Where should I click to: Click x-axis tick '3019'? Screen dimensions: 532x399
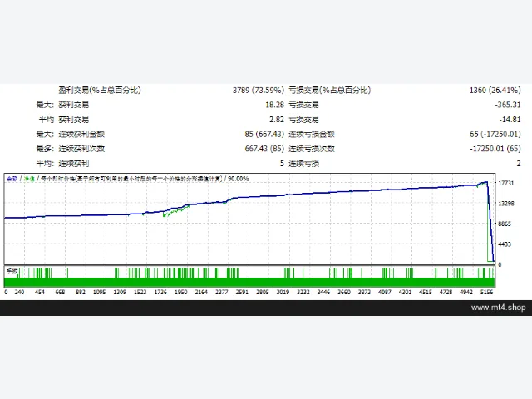(283, 292)
